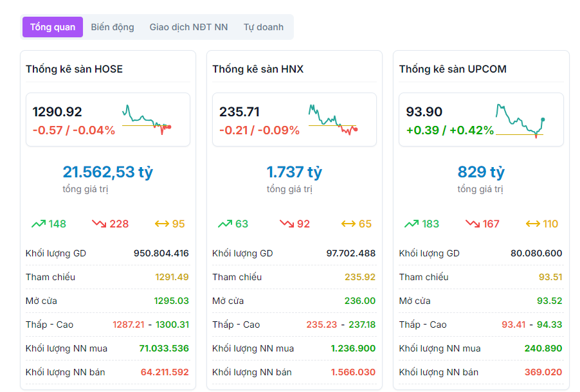This screenshot has width=580, height=392.
Task: Click the HOSE index mini chart
Action: click(x=147, y=120)
